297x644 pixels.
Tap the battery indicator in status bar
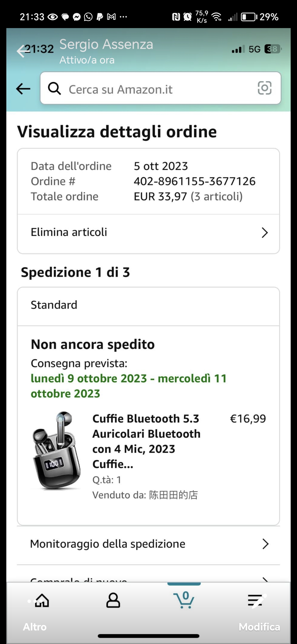point(249,17)
